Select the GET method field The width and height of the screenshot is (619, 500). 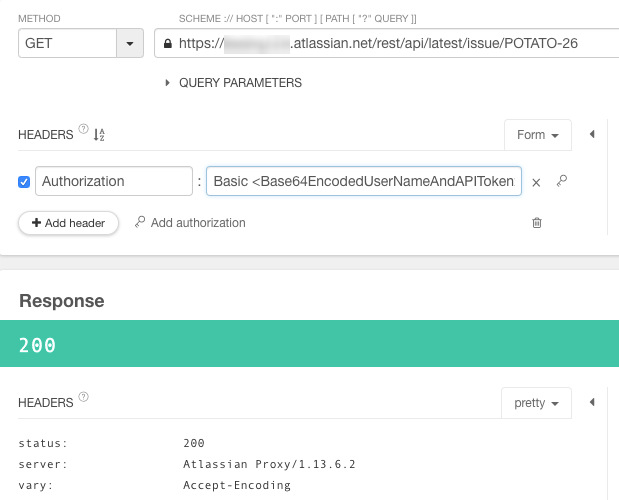68,43
